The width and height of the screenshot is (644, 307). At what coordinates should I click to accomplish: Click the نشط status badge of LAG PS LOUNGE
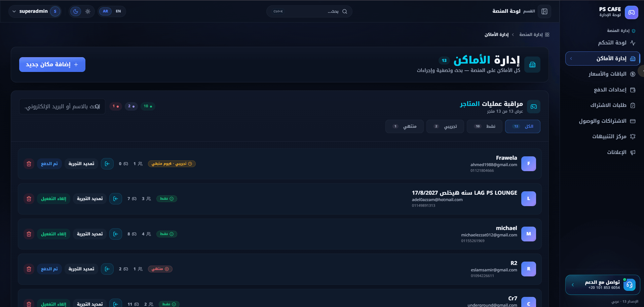coord(167,199)
